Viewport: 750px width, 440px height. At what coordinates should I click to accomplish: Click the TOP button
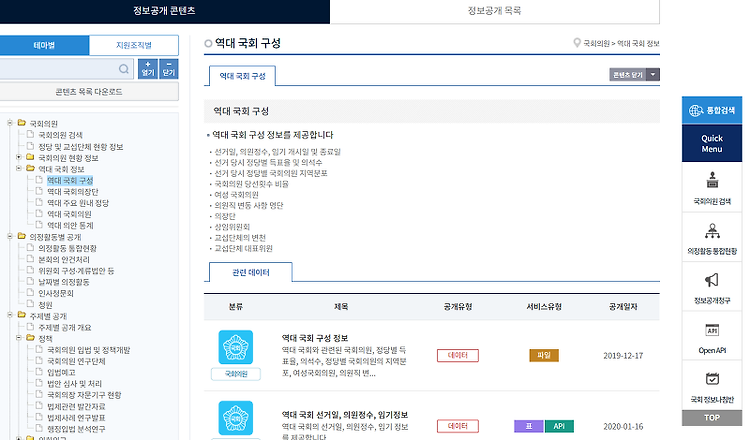tap(712, 418)
